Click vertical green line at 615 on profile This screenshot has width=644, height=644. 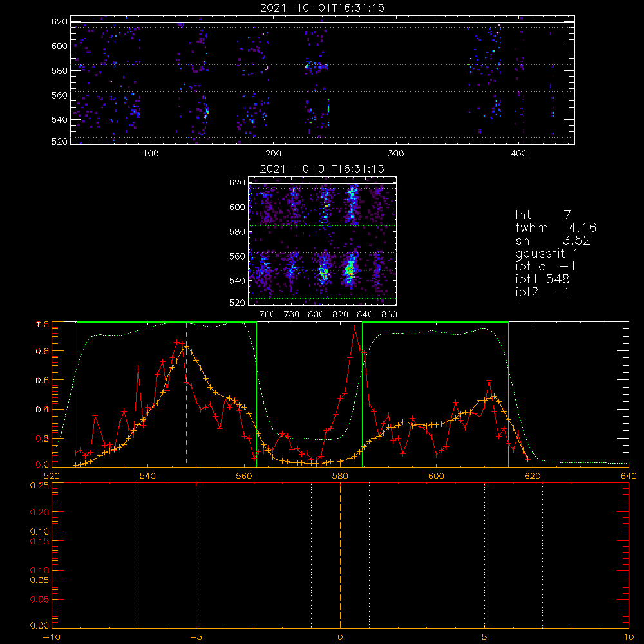click(509, 394)
